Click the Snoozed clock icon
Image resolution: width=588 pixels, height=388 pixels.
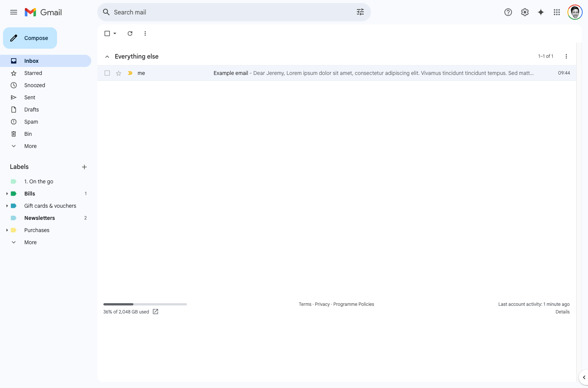point(14,85)
